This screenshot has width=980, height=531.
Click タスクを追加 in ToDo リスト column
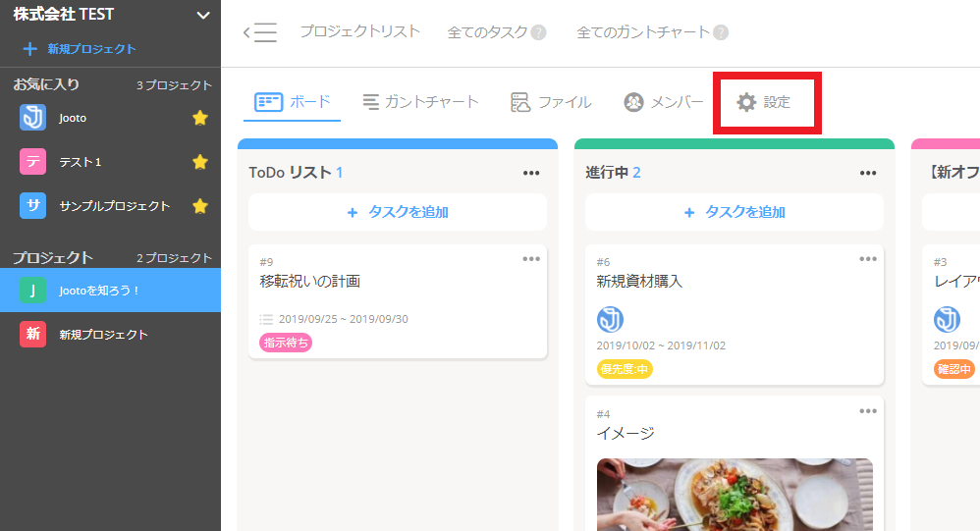pos(398,212)
